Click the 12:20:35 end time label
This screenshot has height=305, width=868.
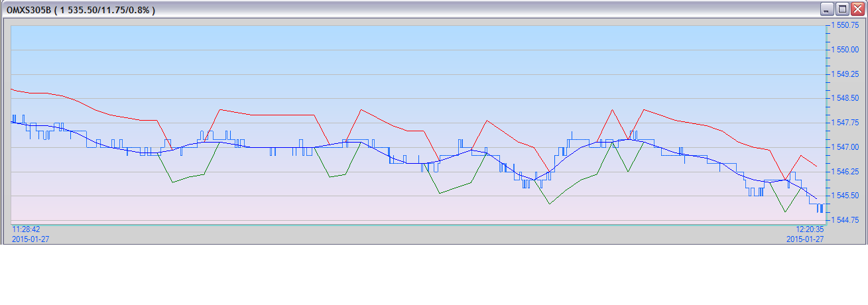tap(810, 229)
